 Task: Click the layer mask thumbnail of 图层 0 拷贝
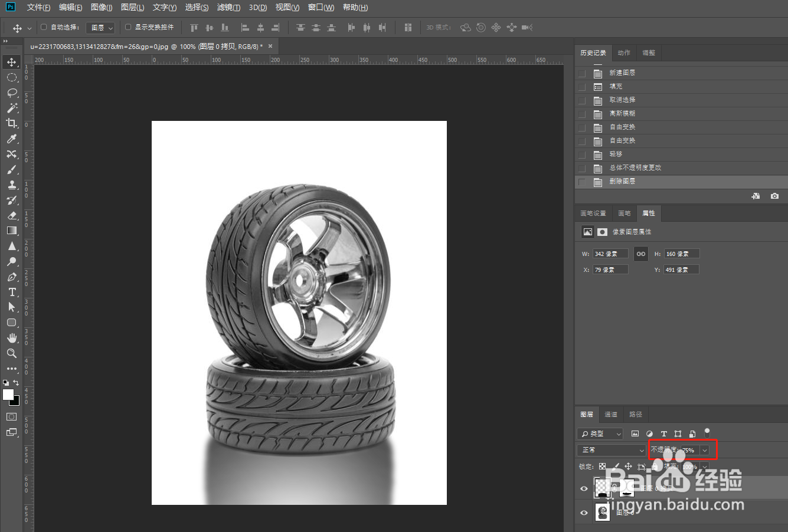click(626, 488)
